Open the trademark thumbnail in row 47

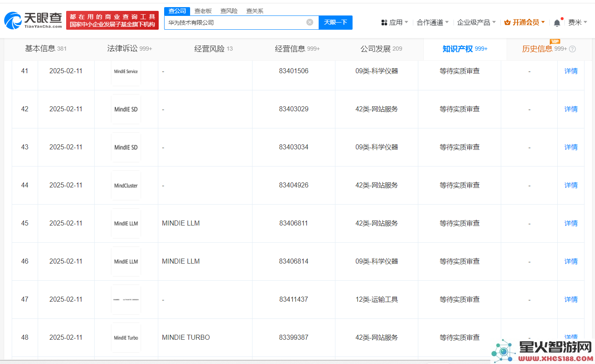click(126, 300)
